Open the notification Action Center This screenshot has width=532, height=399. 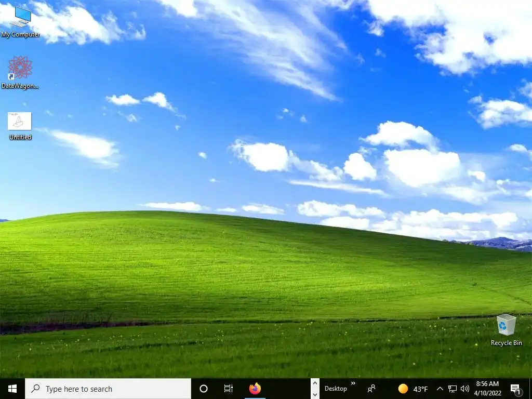(x=515, y=389)
